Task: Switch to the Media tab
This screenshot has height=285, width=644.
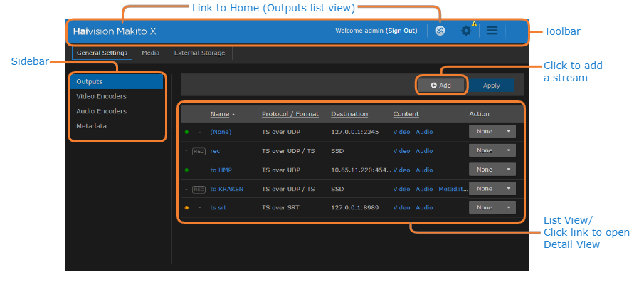Action: 150,53
